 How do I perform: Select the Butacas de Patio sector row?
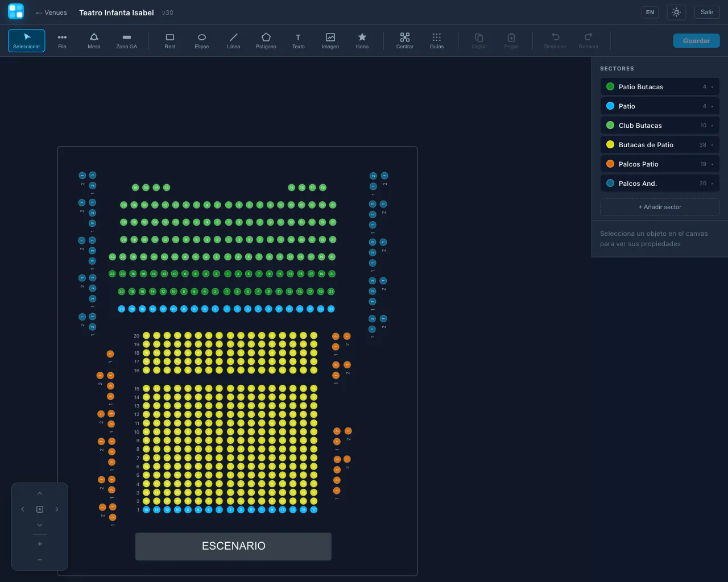(660, 145)
